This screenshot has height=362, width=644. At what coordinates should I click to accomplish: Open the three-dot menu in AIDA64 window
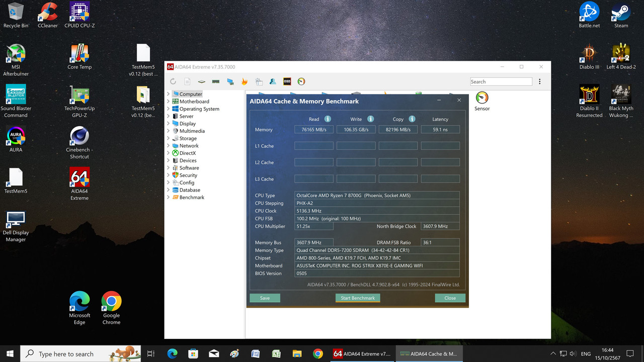(540, 81)
